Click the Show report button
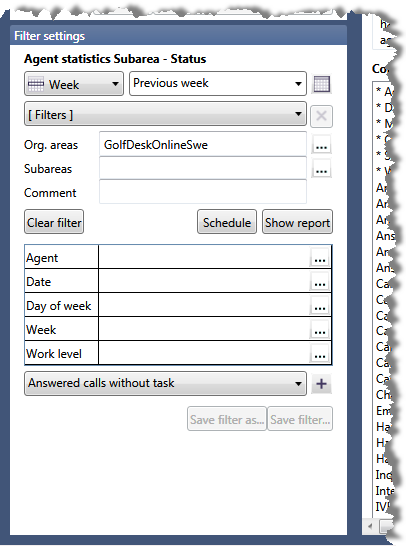406x546 pixels. [297, 222]
